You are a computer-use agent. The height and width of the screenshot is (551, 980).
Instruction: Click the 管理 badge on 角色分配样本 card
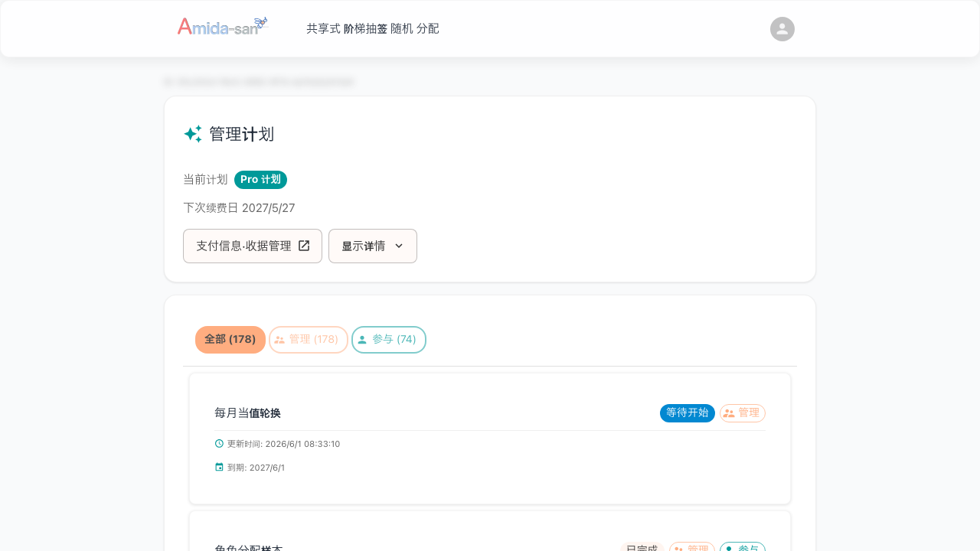point(692,548)
